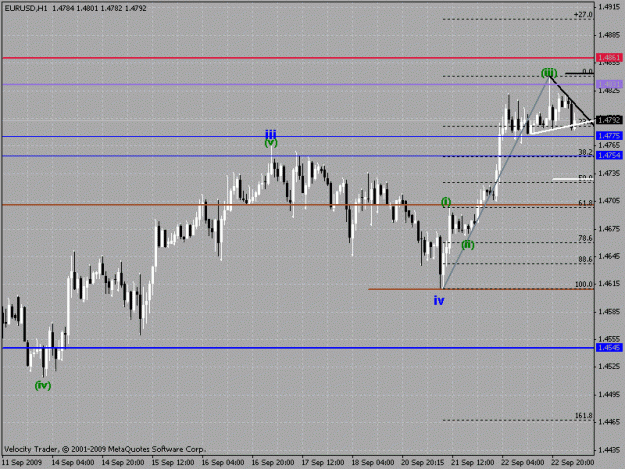Click the 1.4645 price axis value

click(609, 256)
